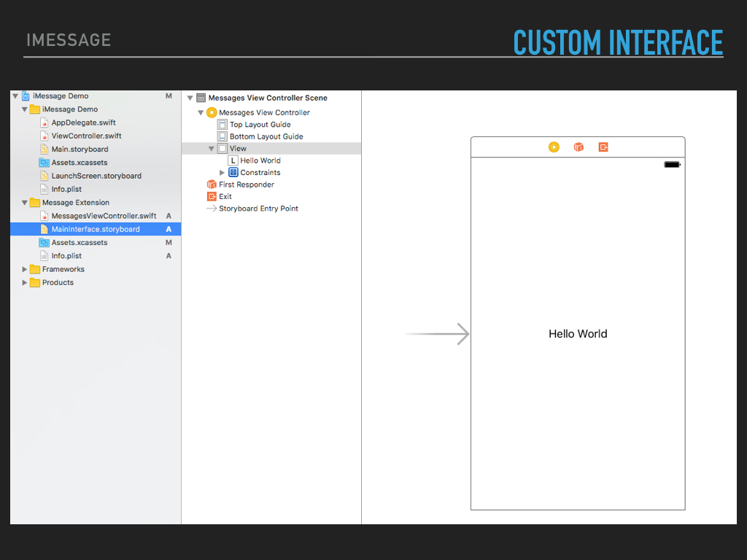Select First Responder in document outline
Screen dimensions: 747x560
(246, 184)
